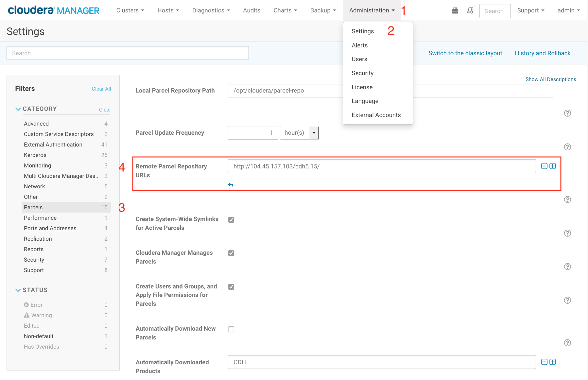Image resolution: width=588 pixels, height=380 pixels.
Task: Filter by Network category
Action: 66,186
